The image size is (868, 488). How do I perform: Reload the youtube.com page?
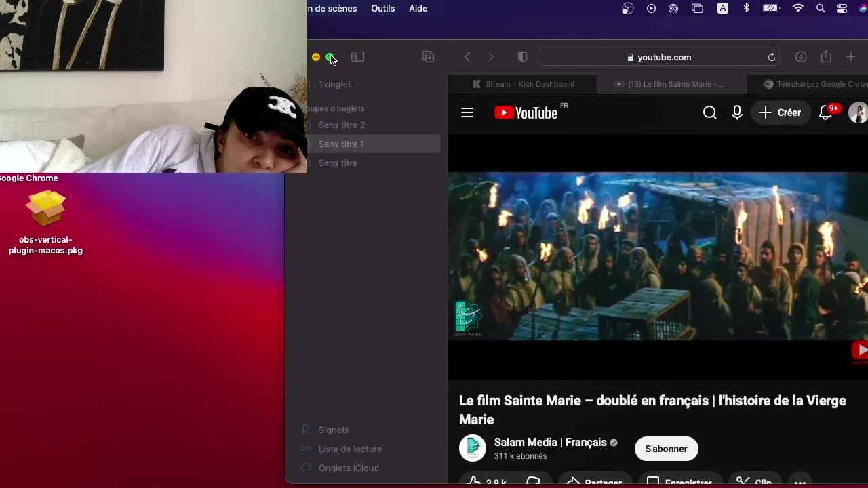771,57
